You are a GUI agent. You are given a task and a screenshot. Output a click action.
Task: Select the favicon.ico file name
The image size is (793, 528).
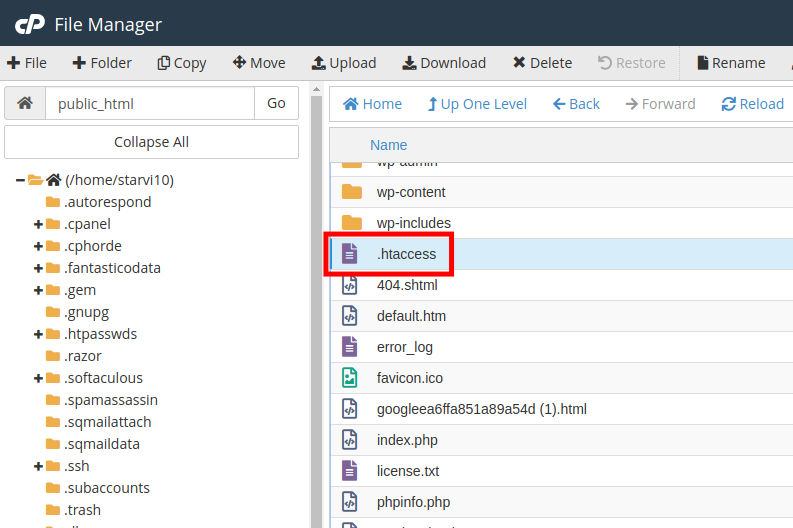(x=410, y=378)
